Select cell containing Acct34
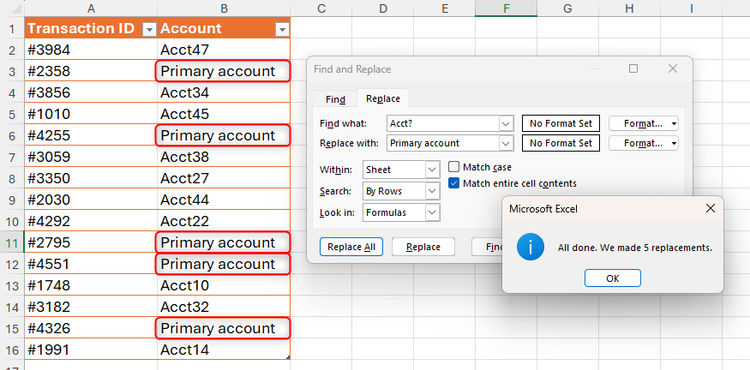 click(x=224, y=93)
